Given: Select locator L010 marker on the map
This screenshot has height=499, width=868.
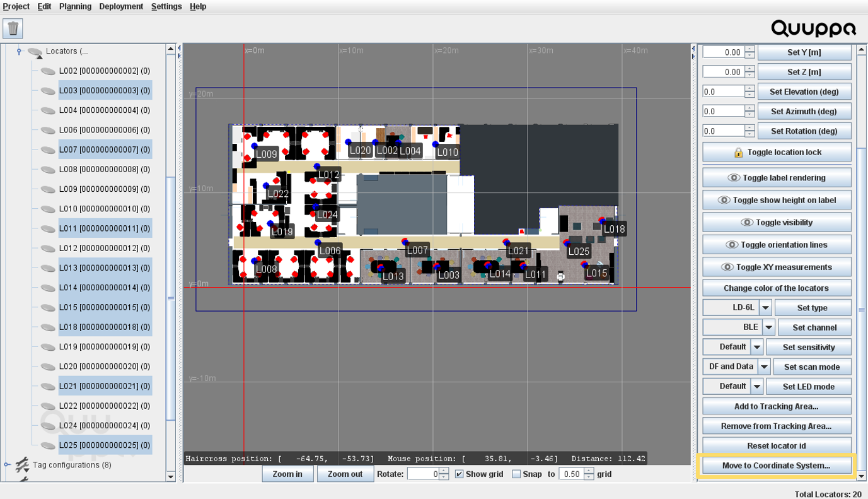Looking at the screenshot, I should (x=436, y=144).
